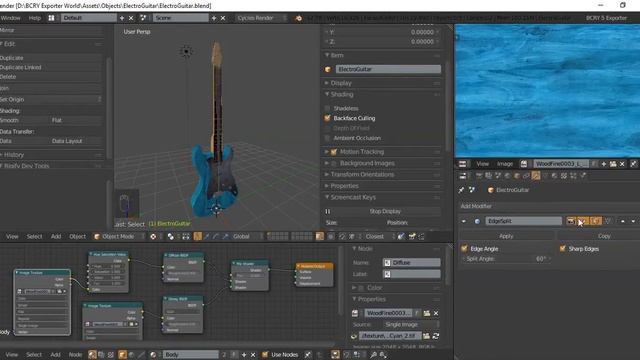This screenshot has width=640, height=360.
Task: Open the Cycles Render engine dropdown
Action: [260, 18]
